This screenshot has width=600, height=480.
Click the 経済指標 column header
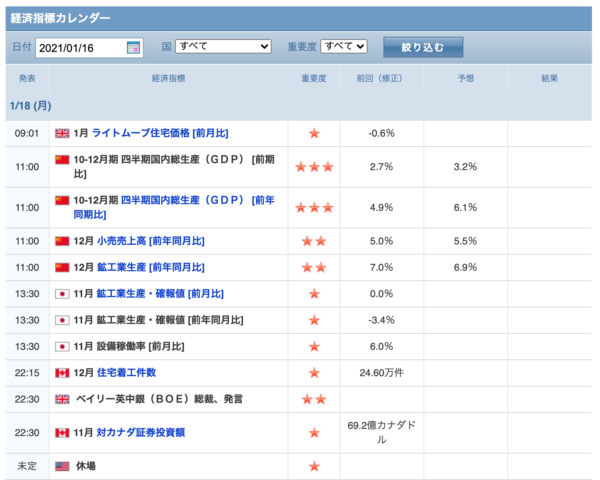(x=168, y=78)
